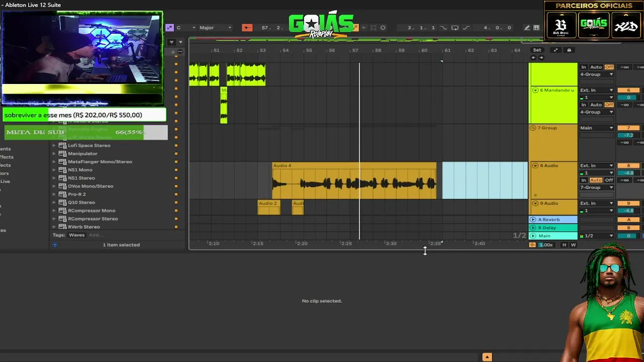
Task: Go to next locator arrow
Action: (x=541, y=57)
